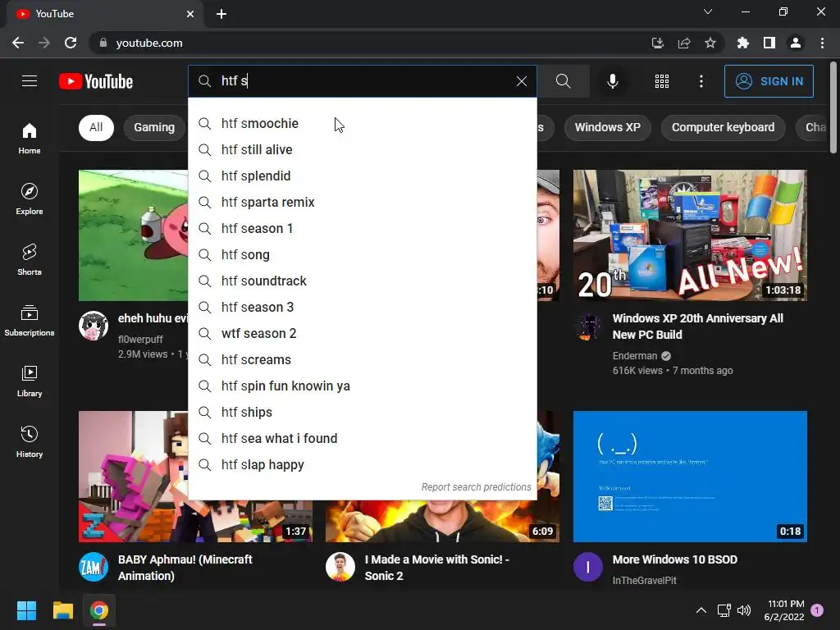Screen dimensions: 840x630
Task: Choose suggestion htf season 3
Action: pyautogui.click(x=363, y=307)
